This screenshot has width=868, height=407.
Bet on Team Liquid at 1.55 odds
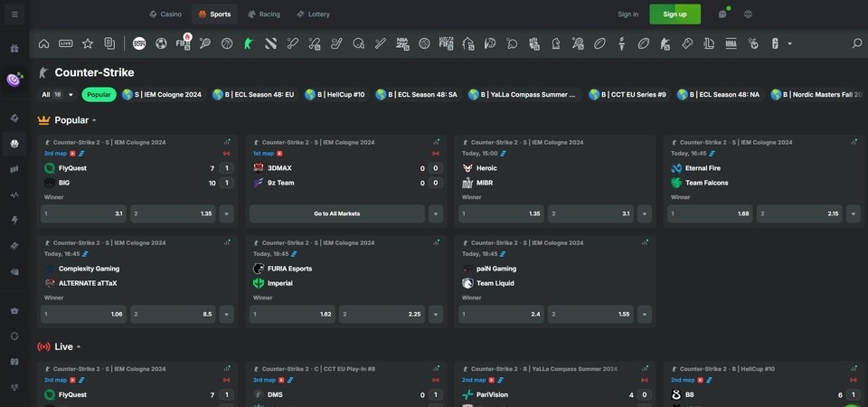click(590, 314)
